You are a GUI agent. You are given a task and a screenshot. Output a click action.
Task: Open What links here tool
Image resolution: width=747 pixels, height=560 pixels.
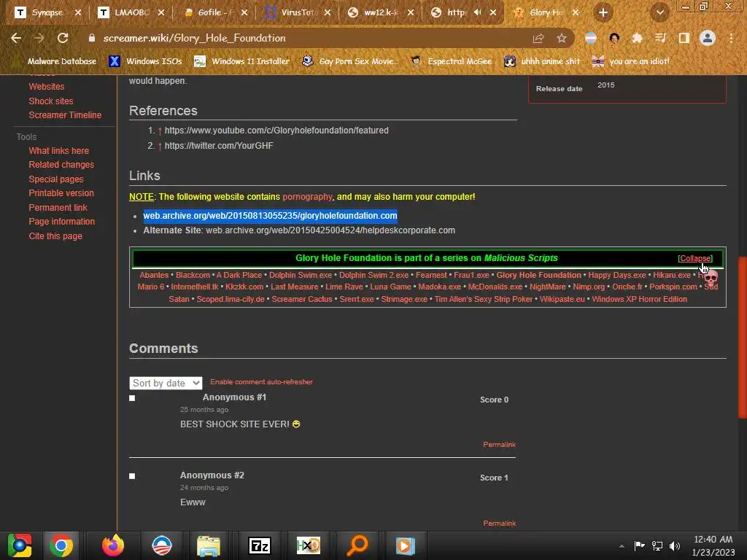click(58, 151)
